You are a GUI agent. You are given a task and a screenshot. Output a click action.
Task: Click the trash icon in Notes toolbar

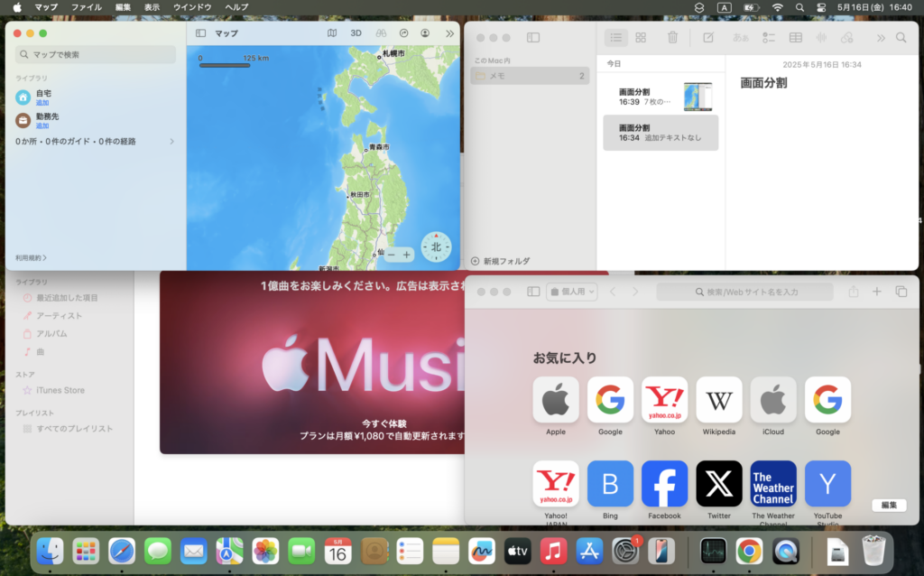672,38
